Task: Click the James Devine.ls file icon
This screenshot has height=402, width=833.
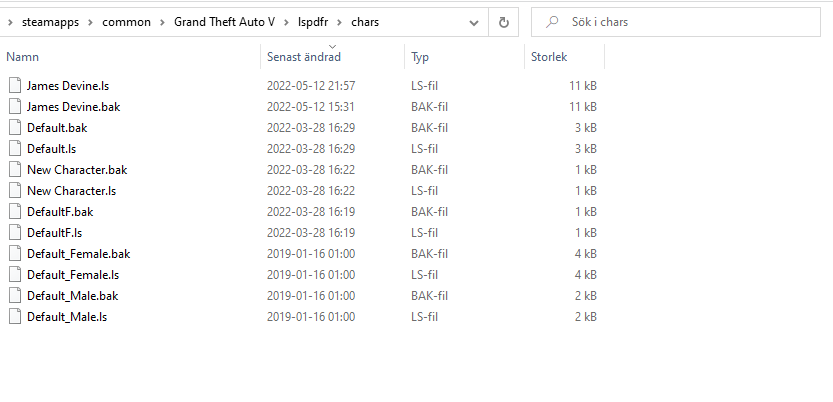Action: coord(14,85)
